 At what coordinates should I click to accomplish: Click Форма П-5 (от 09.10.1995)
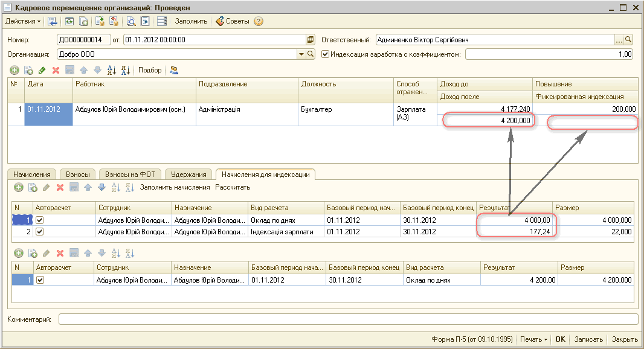472,339
